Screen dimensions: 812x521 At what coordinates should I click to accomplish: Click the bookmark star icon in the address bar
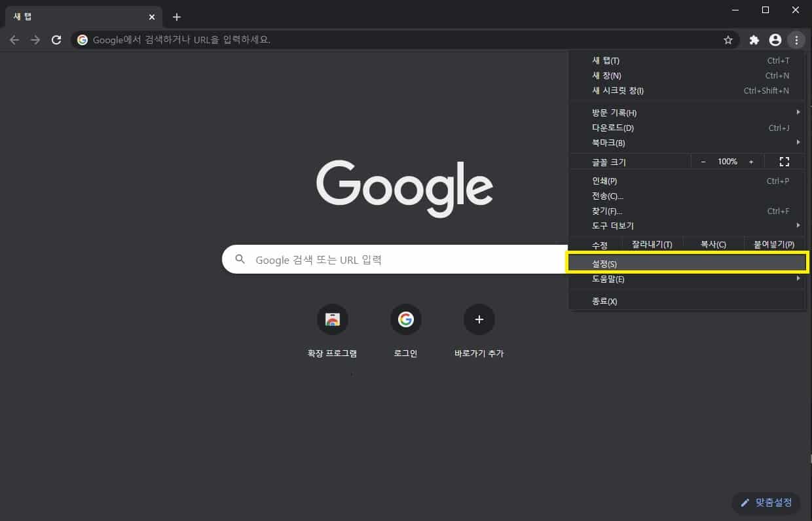click(728, 39)
